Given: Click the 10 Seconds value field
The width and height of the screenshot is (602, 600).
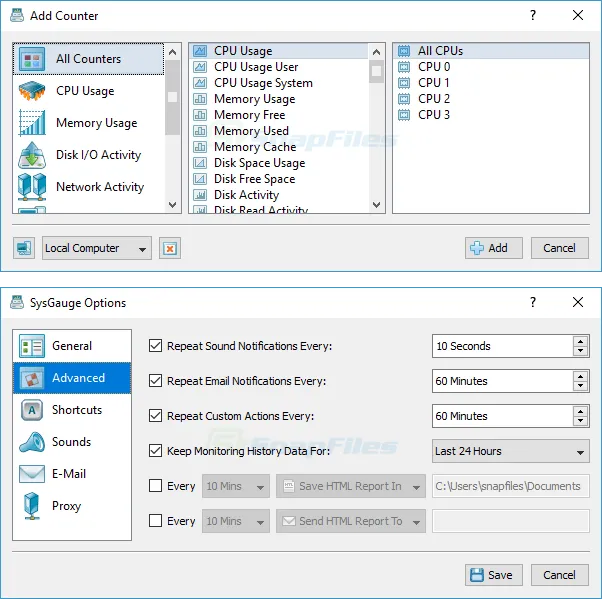Looking at the screenshot, I should pos(503,346).
